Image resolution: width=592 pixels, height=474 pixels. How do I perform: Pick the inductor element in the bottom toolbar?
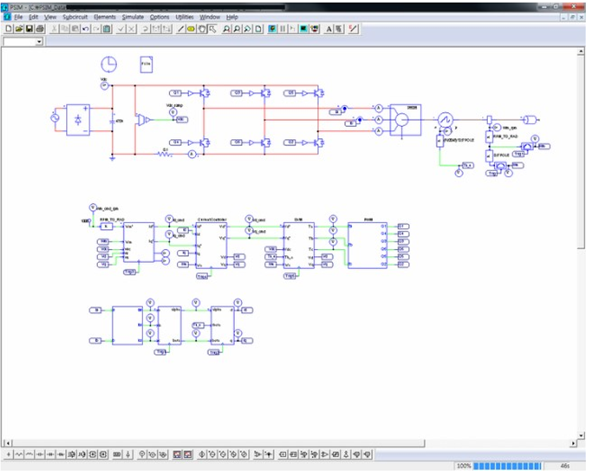tap(29, 454)
